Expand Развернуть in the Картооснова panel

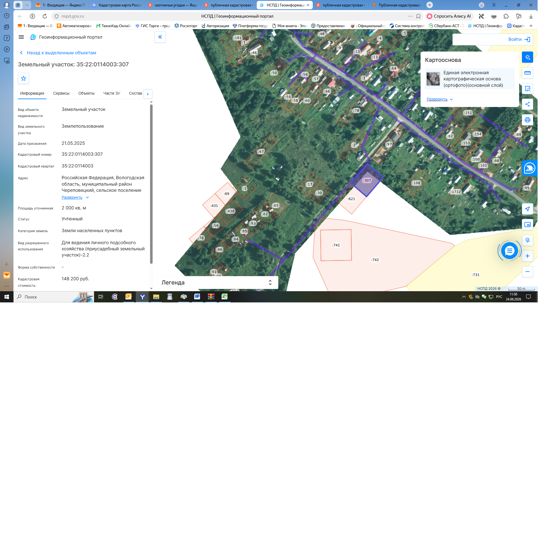click(x=440, y=99)
